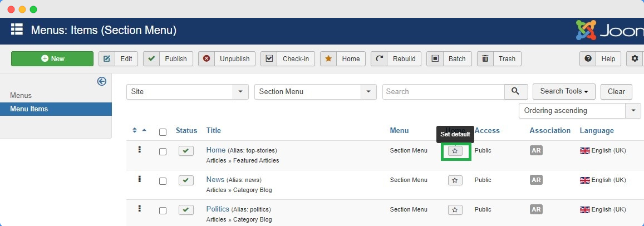Screen dimensions: 644x226
Task: Click the magnifier search button
Action: (x=516, y=92)
